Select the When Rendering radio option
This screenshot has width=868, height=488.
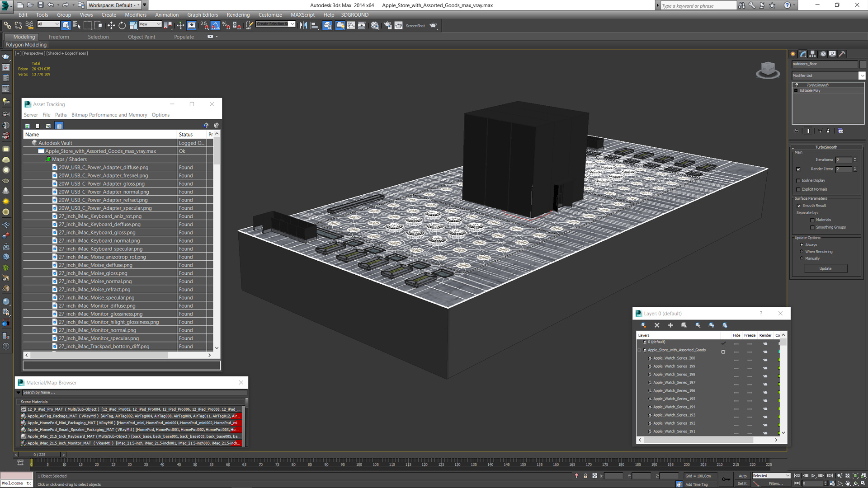[x=802, y=252]
